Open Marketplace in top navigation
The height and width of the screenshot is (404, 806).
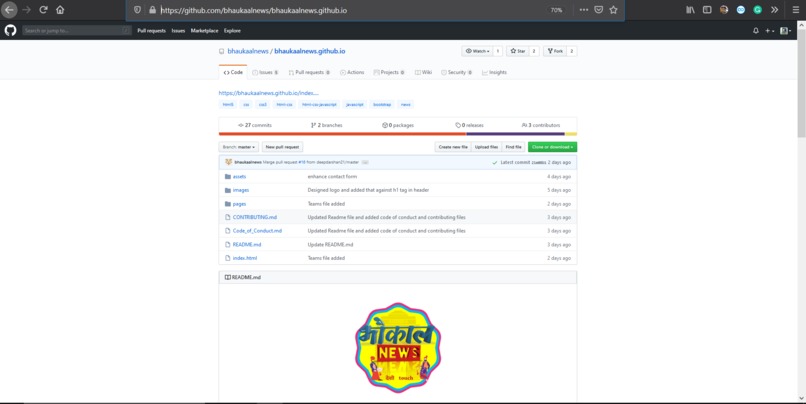pos(205,31)
